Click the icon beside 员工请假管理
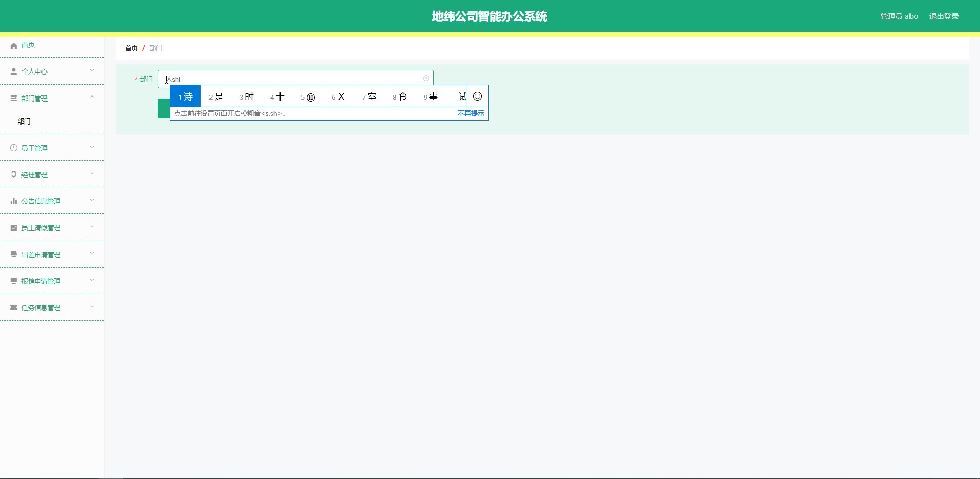Viewport: 980px width, 479px height. 14,228
